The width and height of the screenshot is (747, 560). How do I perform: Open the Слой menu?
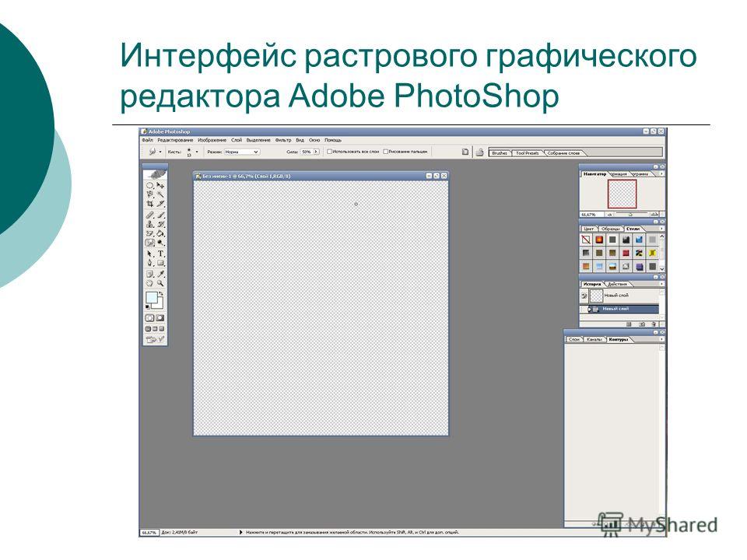tap(237, 141)
